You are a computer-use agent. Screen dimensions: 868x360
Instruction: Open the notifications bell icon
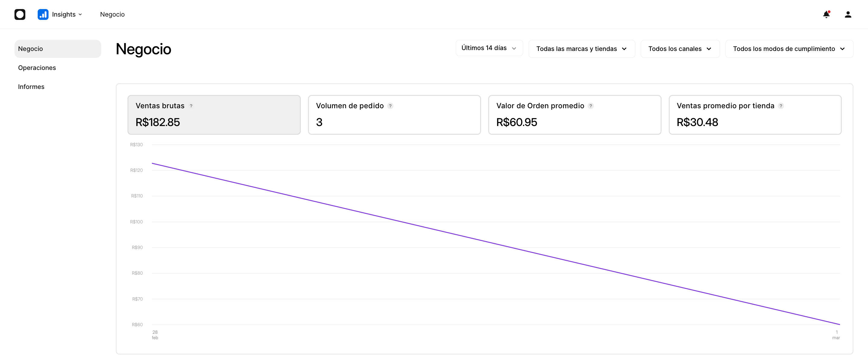(826, 14)
